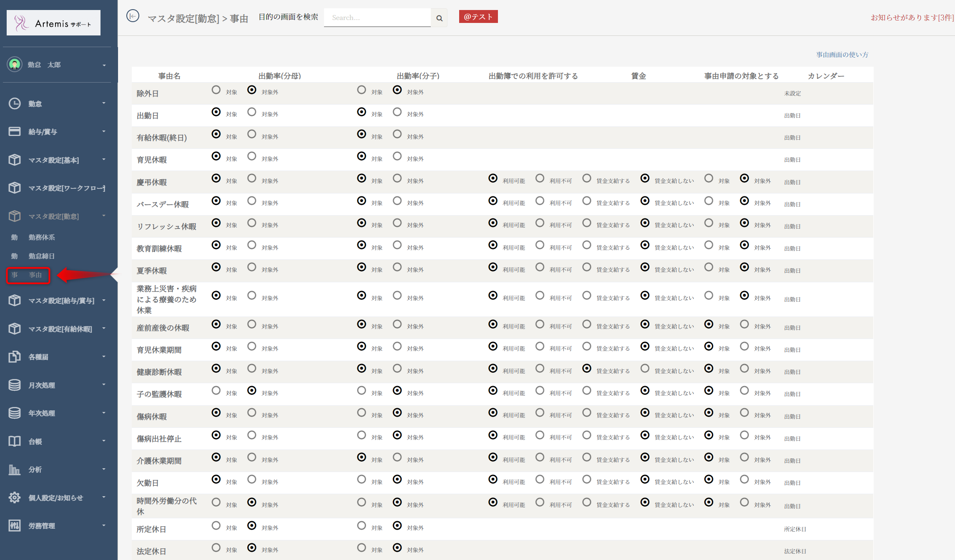
Task: Click the clock icon beside 勤怠
Action: tap(15, 103)
